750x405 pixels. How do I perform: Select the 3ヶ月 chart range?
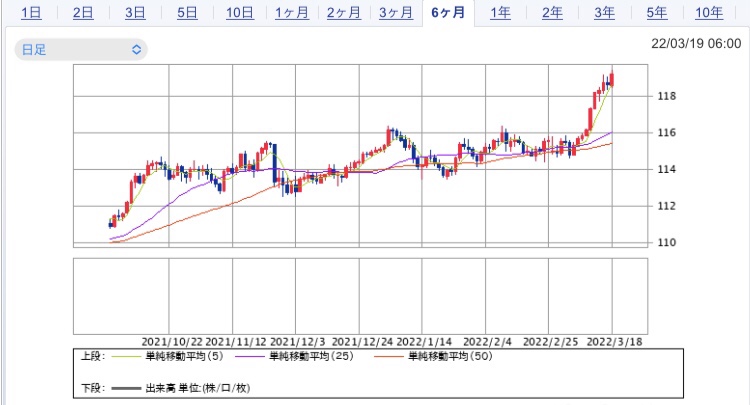396,13
